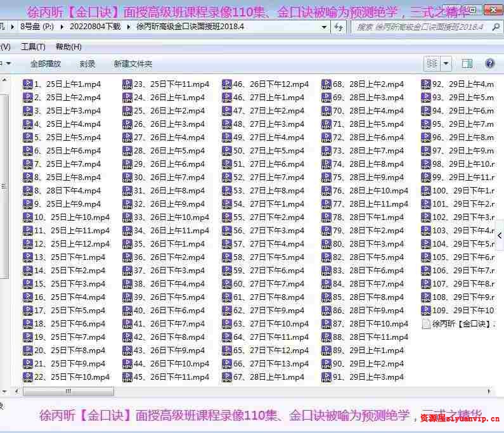504x433 pixels.
Task: Select file name 27、26日上午4.mp4
Action: 169,138
